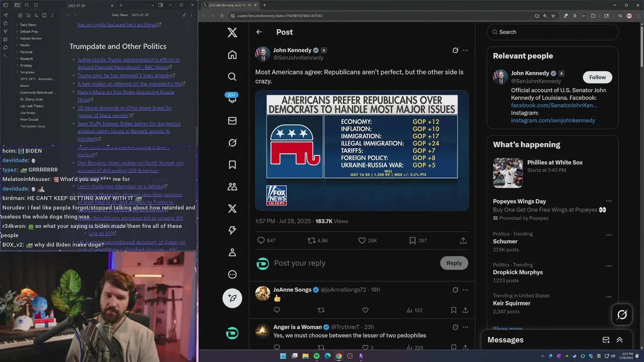Open Premium X icon in sidebar
Screen dimensions: 644x362
pyautogui.click(x=232, y=209)
